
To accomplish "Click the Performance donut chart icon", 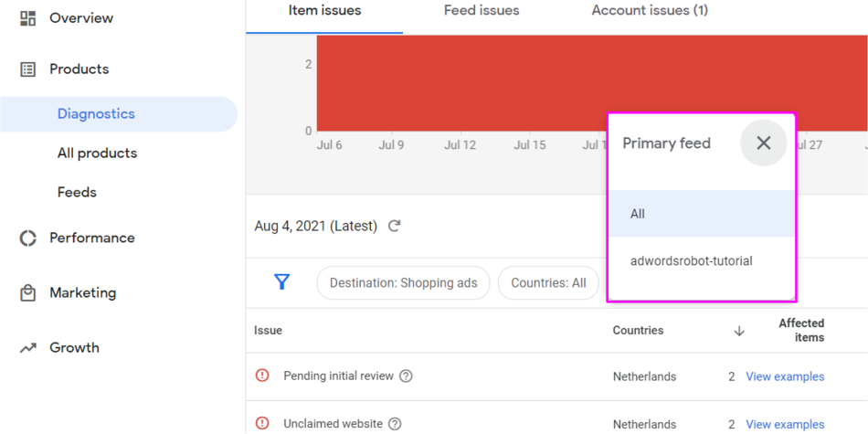I will click(x=28, y=238).
